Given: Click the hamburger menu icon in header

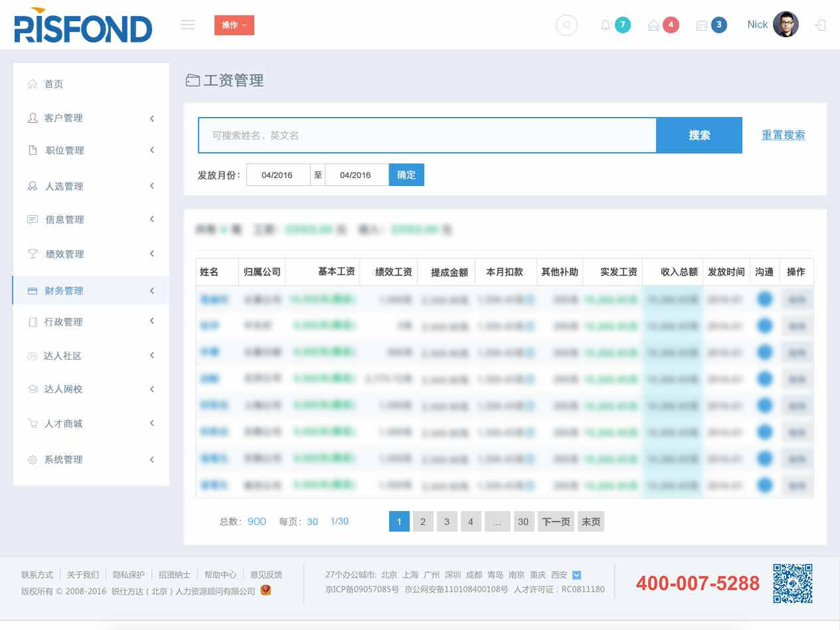Looking at the screenshot, I should 188,25.
